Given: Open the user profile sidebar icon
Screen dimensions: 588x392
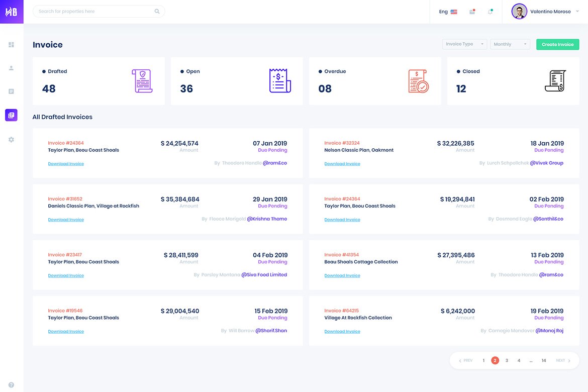Looking at the screenshot, I should [x=11, y=68].
